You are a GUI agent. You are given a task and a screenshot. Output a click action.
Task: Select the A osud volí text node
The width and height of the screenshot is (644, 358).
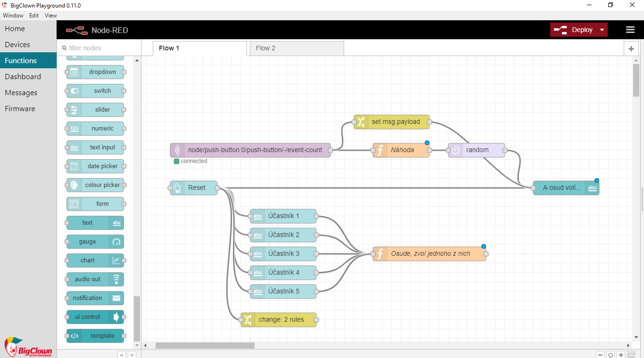566,188
